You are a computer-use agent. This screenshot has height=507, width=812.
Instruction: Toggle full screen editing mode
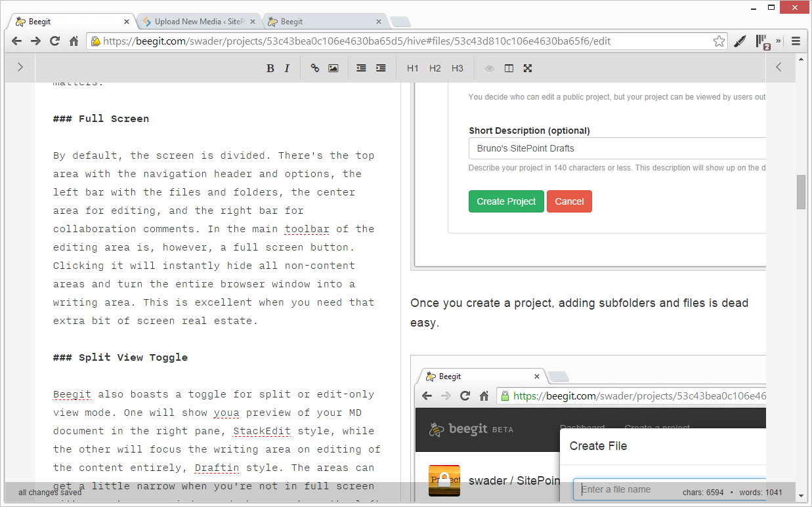point(527,68)
